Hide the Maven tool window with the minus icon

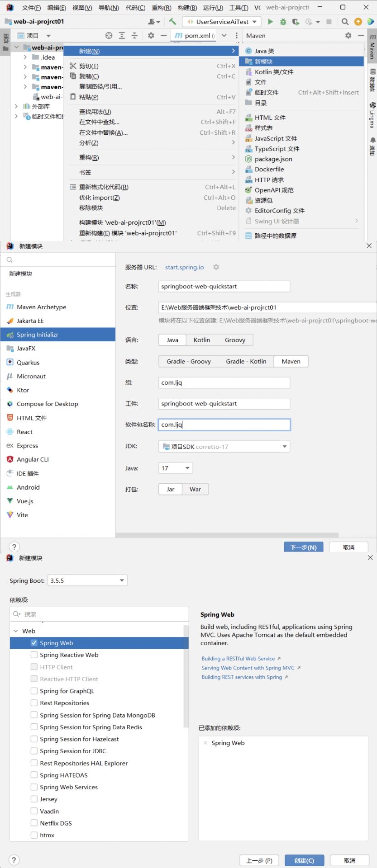pyautogui.click(x=361, y=35)
